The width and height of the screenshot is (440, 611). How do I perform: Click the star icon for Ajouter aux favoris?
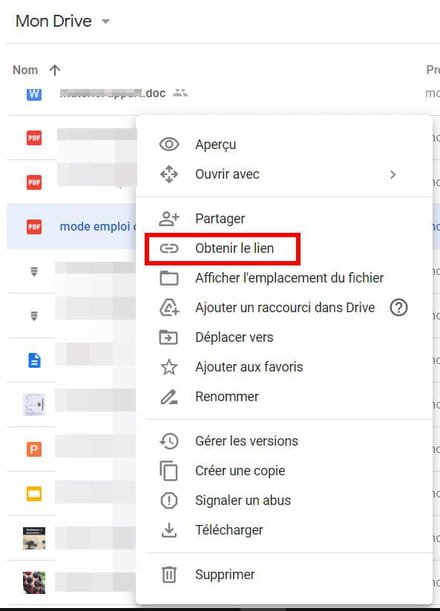pyautogui.click(x=169, y=367)
